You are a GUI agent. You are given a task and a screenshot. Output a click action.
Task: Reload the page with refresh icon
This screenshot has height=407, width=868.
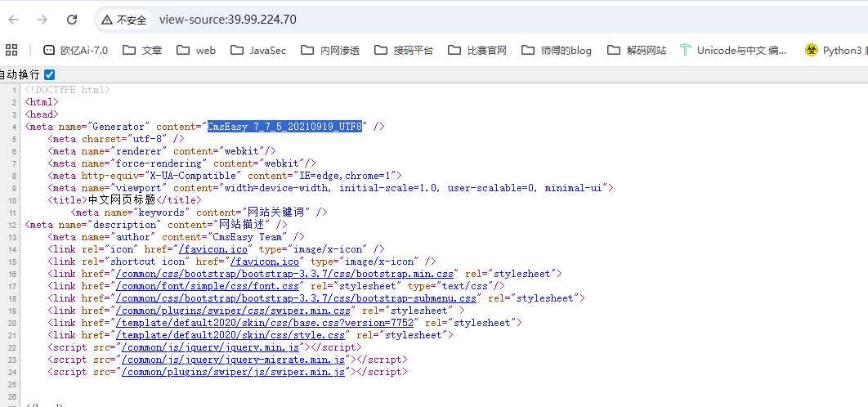(x=72, y=20)
